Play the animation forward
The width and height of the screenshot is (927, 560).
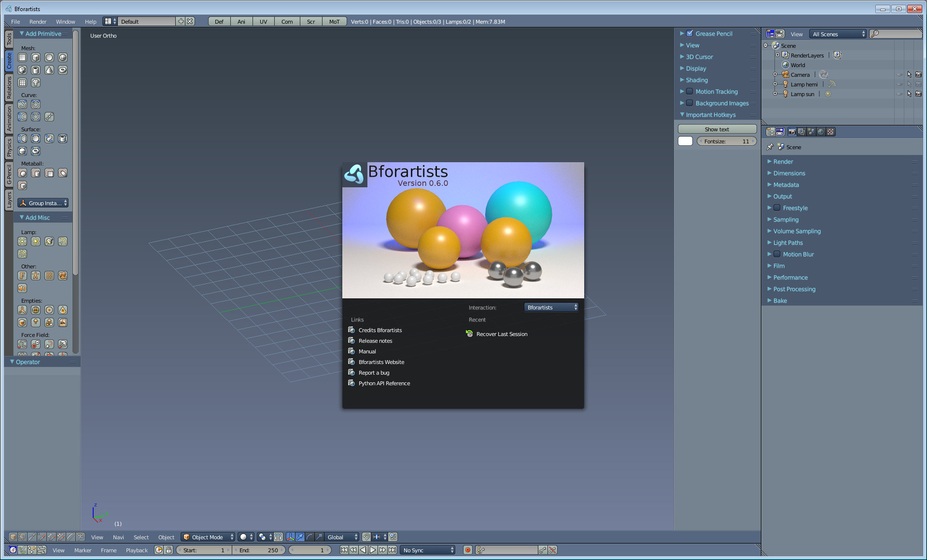(373, 550)
